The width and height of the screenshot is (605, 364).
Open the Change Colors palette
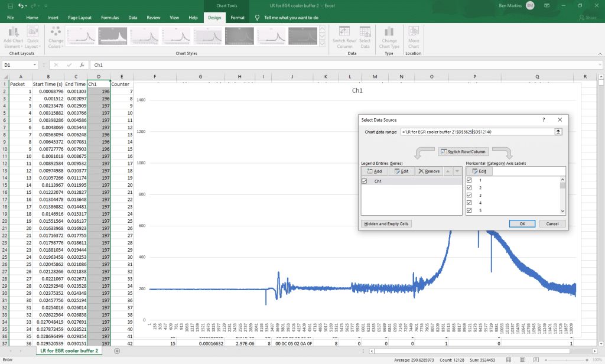56,38
